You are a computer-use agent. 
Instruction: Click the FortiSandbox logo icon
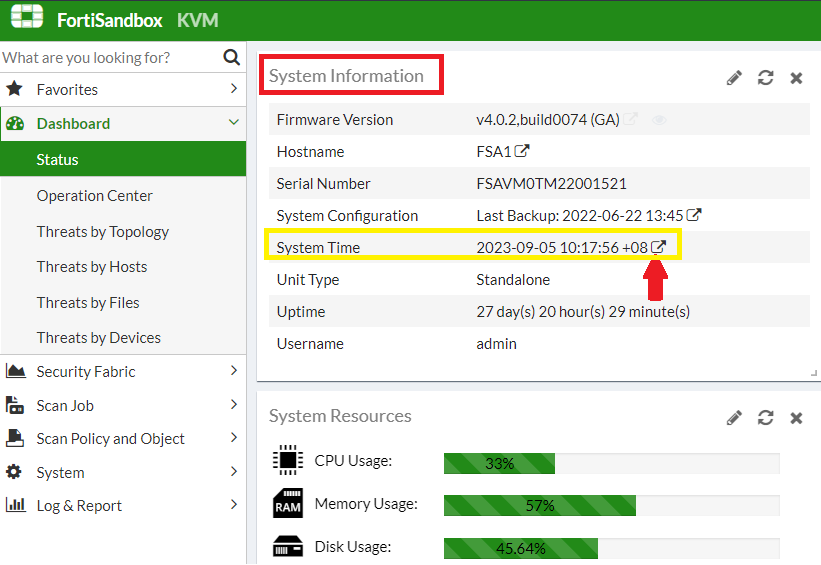(x=27, y=19)
